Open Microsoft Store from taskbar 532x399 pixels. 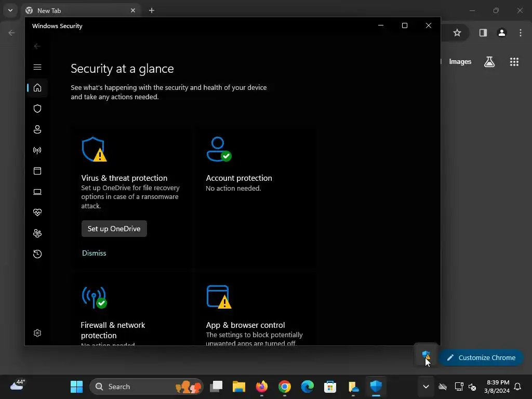(x=330, y=387)
